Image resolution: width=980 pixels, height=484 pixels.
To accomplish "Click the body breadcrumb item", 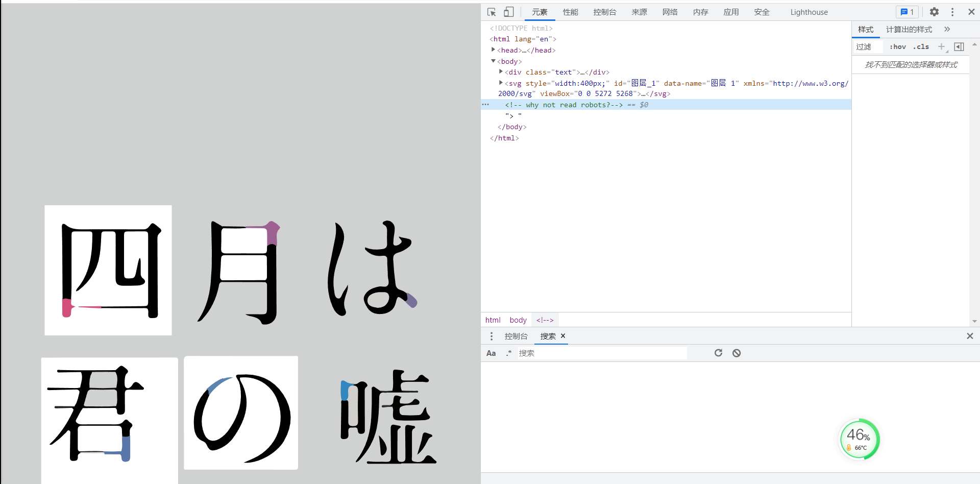I will [x=518, y=320].
